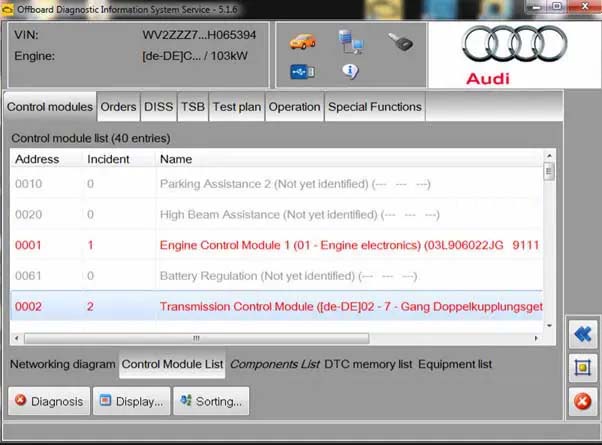Open the TSB tab
Viewport: 602px width, 445px height.
[193, 107]
